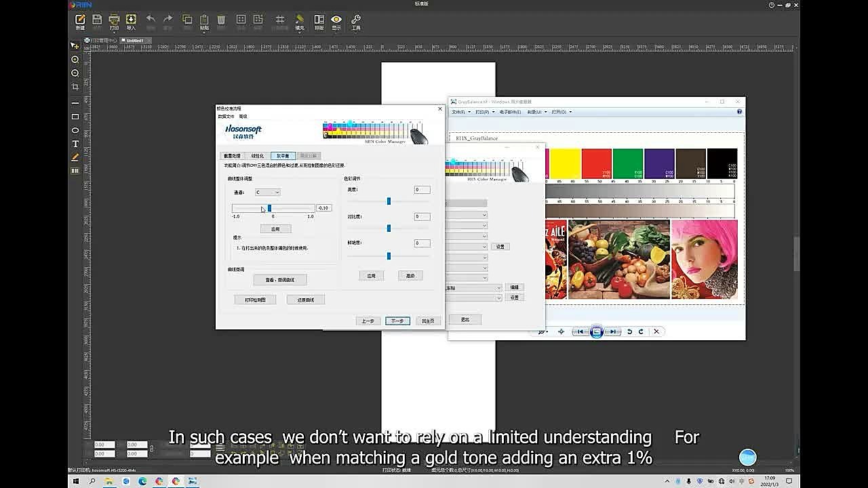This screenshot has height=488, width=868.
Task: Click the next image button in photo viewer
Action: (x=612, y=331)
